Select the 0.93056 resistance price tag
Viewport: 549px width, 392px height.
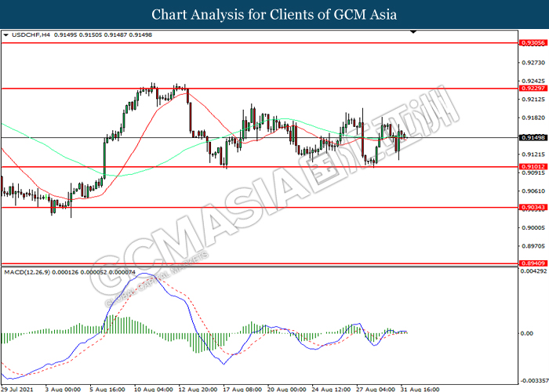(530, 43)
